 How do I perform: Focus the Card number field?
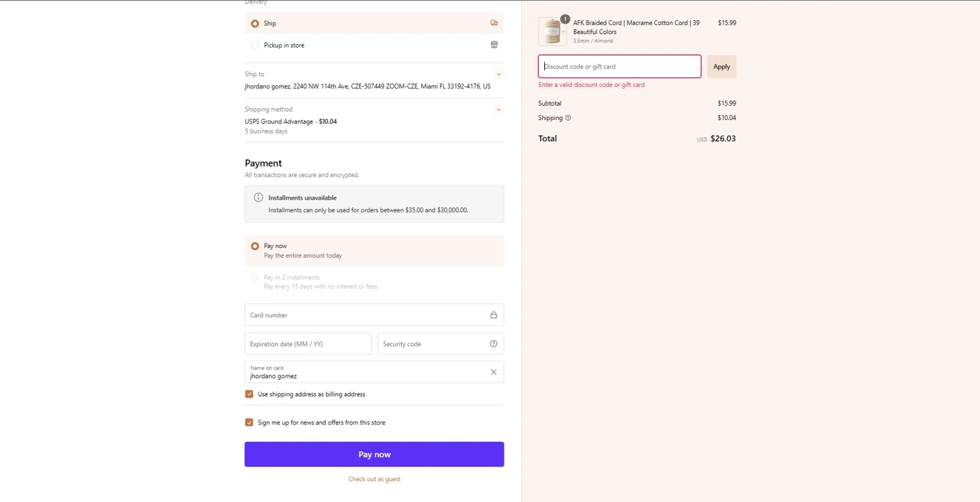366,315
